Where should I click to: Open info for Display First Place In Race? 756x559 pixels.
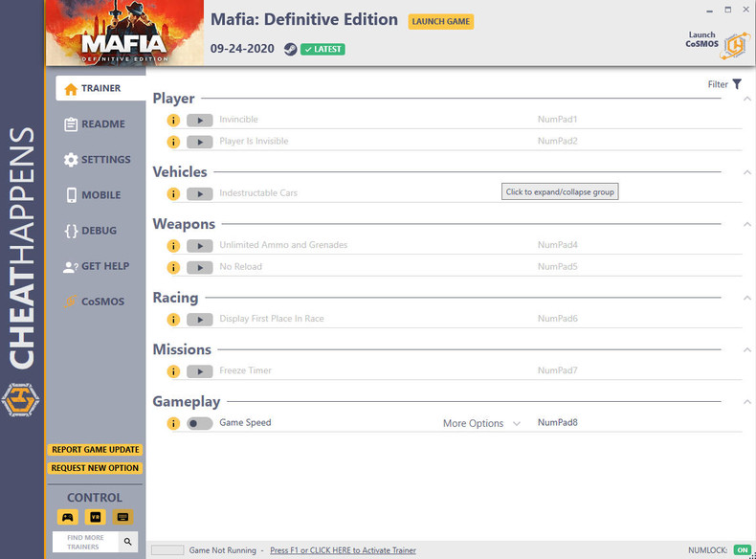coord(173,320)
